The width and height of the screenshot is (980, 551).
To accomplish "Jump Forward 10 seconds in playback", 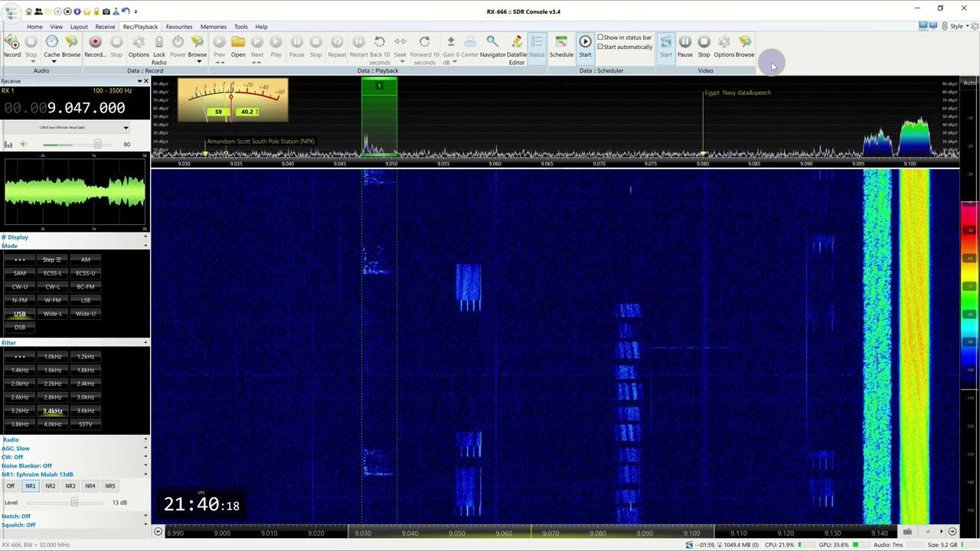I will pos(425,50).
